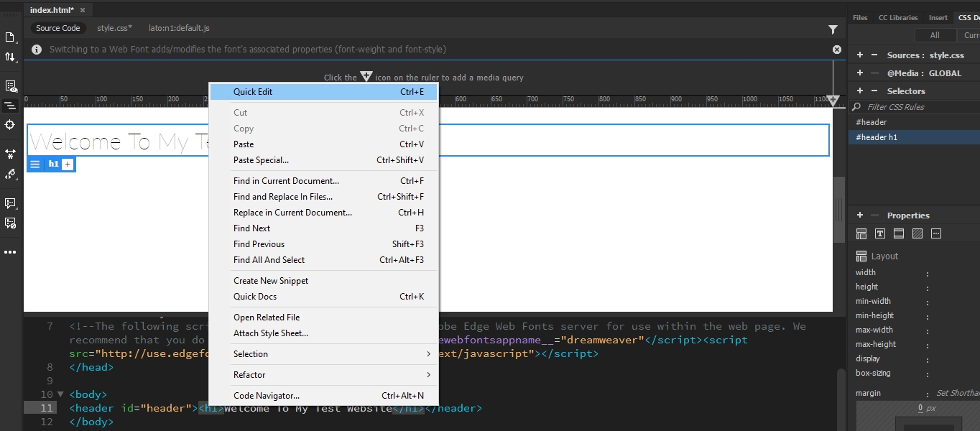Add property using Properties plus icon

[x=860, y=215]
